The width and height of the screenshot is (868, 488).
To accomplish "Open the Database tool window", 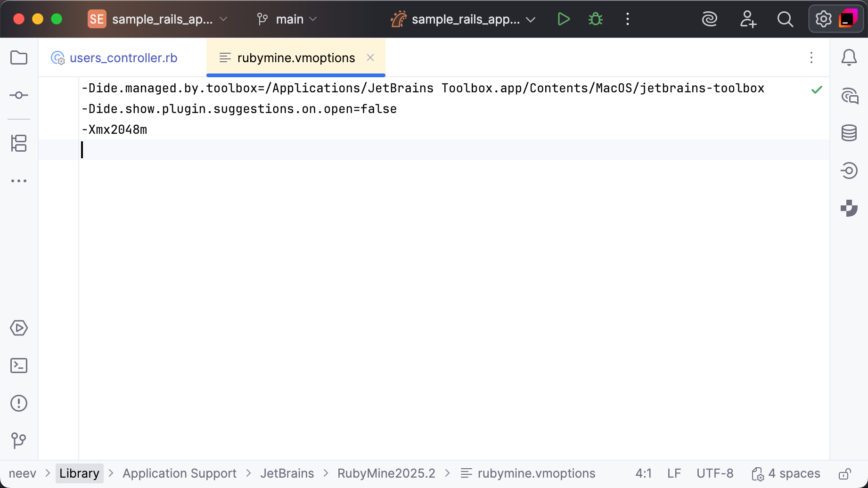I will (848, 132).
